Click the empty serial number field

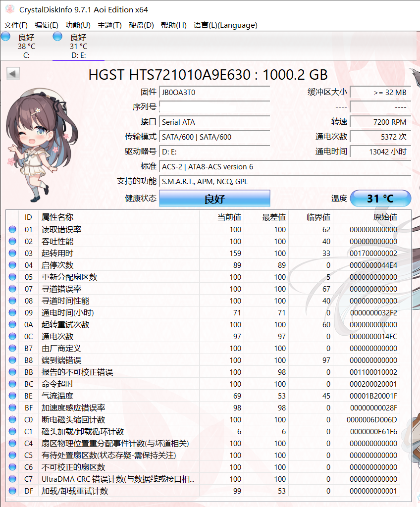[214, 107]
